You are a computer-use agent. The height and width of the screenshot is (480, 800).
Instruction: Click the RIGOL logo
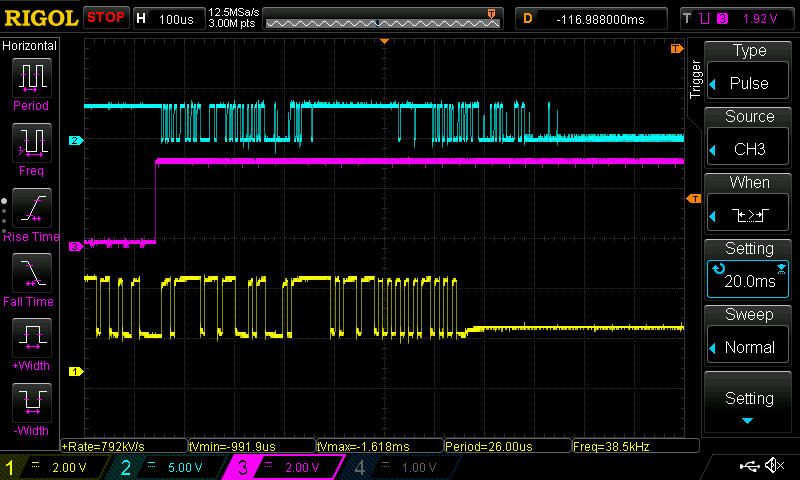(41, 19)
